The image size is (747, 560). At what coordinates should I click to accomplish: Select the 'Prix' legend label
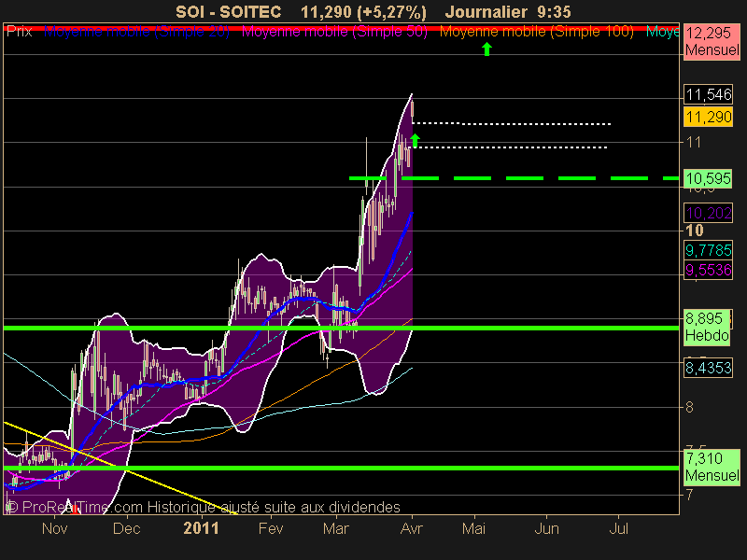pyautogui.click(x=19, y=32)
